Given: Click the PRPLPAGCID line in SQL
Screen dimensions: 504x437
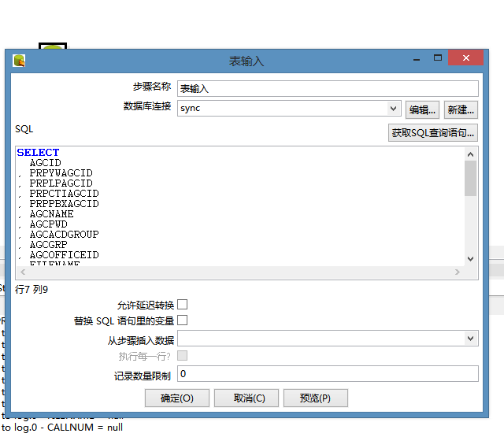Looking at the screenshot, I should [61, 183].
